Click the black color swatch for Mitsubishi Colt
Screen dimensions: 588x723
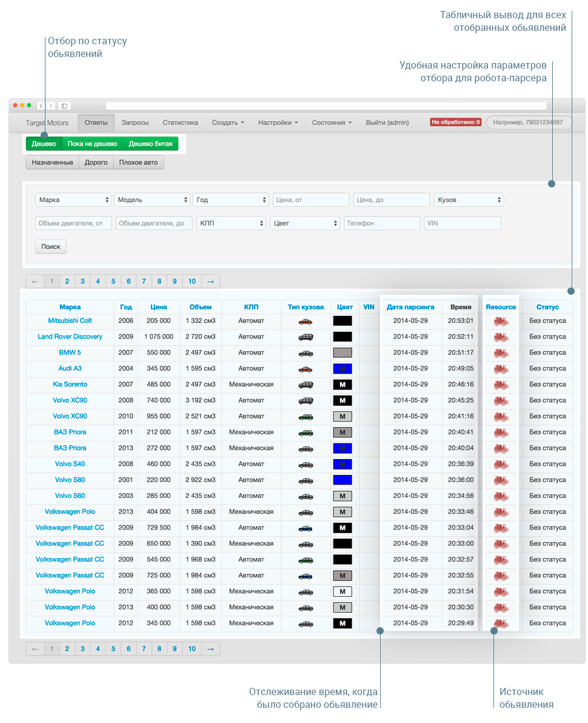tap(342, 321)
